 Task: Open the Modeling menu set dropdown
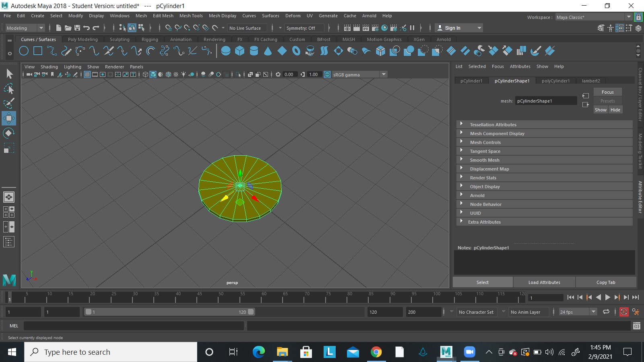(x=25, y=28)
